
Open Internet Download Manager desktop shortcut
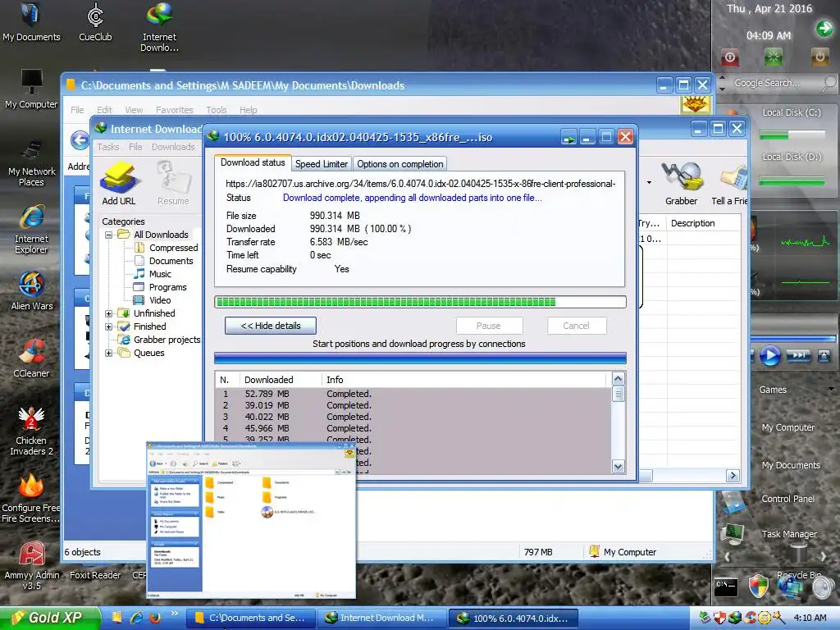tap(160, 27)
